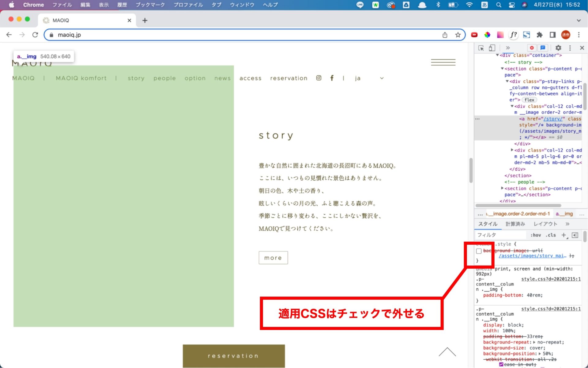Expand the section node under people comment
Viewport: 588px width, 368px height.
pyautogui.click(x=502, y=188)
